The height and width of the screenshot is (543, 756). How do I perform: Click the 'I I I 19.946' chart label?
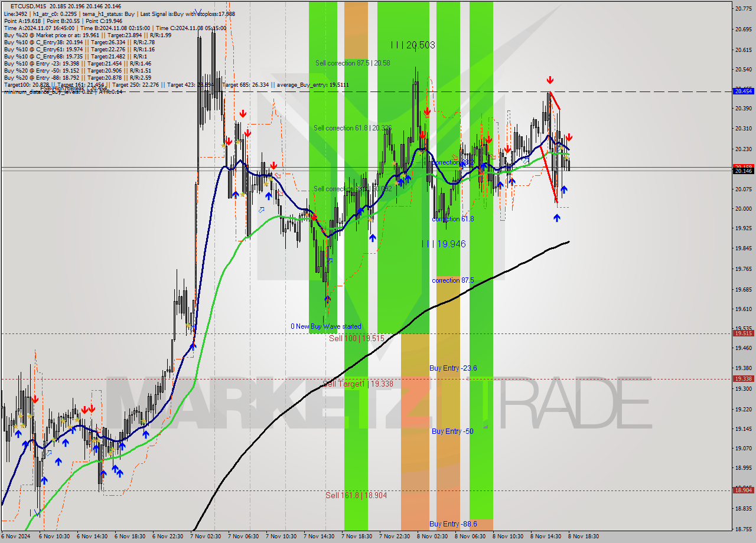(443, 244)
